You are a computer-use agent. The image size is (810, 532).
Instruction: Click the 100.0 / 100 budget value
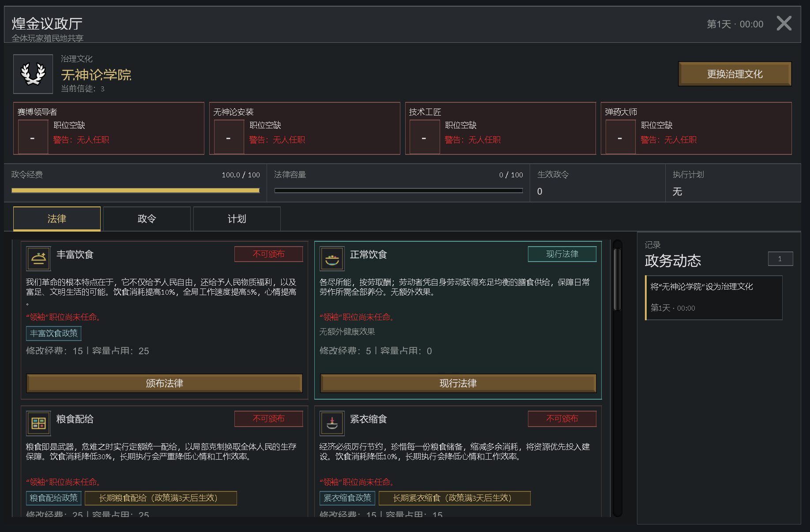pos(241,175)
